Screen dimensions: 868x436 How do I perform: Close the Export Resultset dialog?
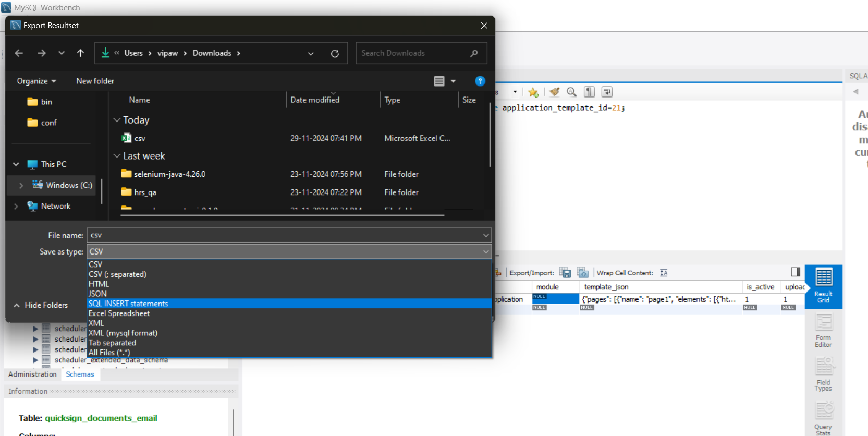click(484, 26)
